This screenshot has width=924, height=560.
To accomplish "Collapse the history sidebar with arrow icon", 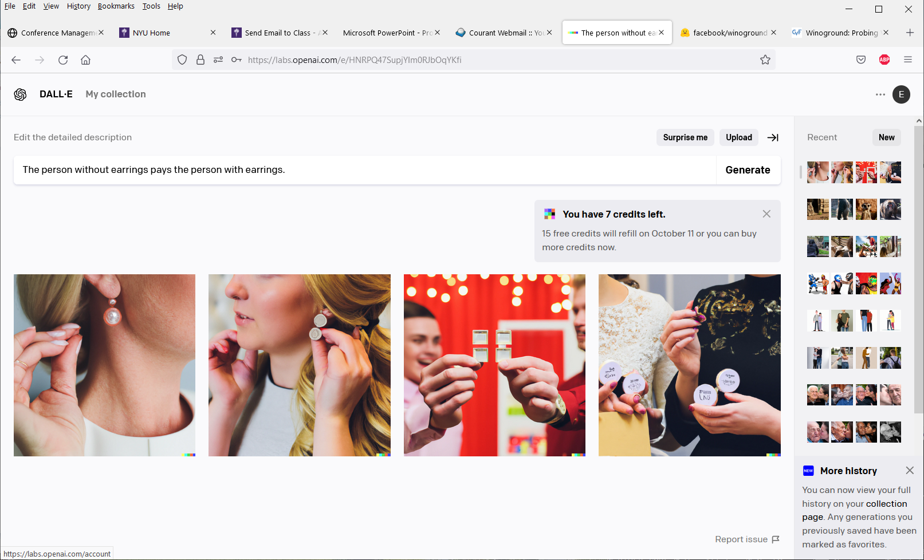I will click(x=773, y=137).
